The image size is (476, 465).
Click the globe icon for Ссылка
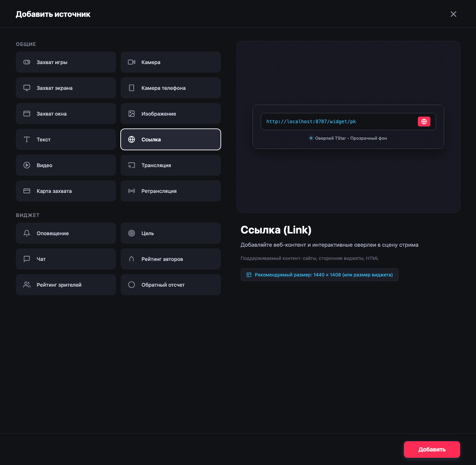point(132,139)
